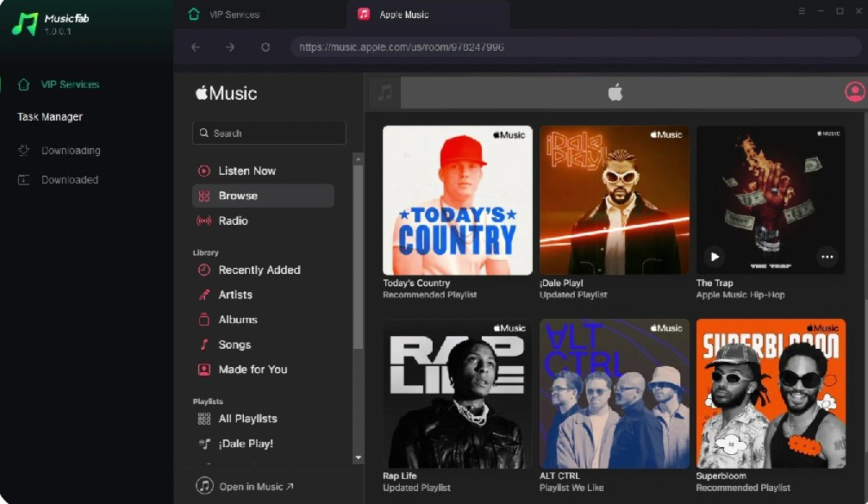Click the Apple logo in the player bar
The width and height of the screenshot is (868, 504).
coord(615,92)
